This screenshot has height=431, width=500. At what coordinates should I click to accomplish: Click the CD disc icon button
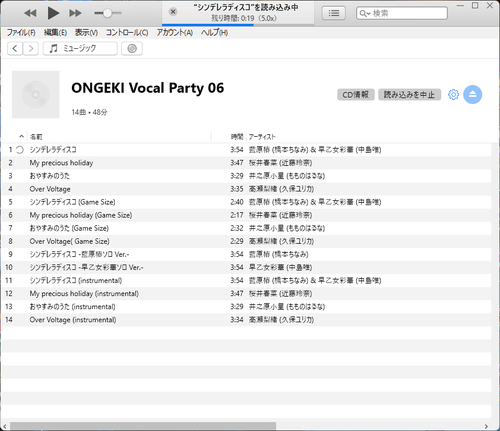(x=132, y=49)
